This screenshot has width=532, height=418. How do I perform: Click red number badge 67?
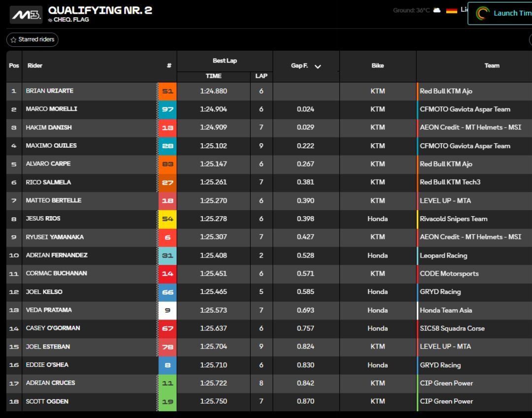point(167,328)
